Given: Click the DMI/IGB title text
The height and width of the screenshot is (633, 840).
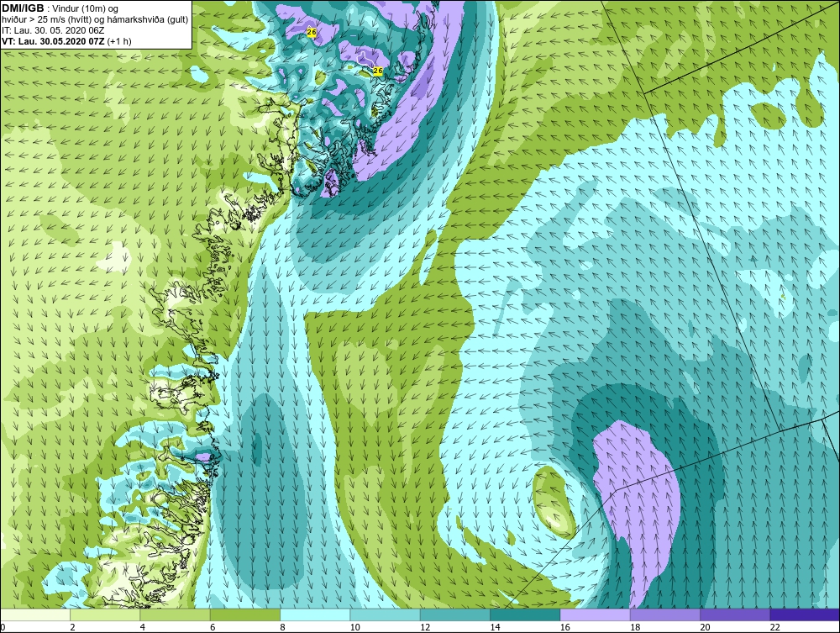Looking at the screenshot, I should pos(23,8).
